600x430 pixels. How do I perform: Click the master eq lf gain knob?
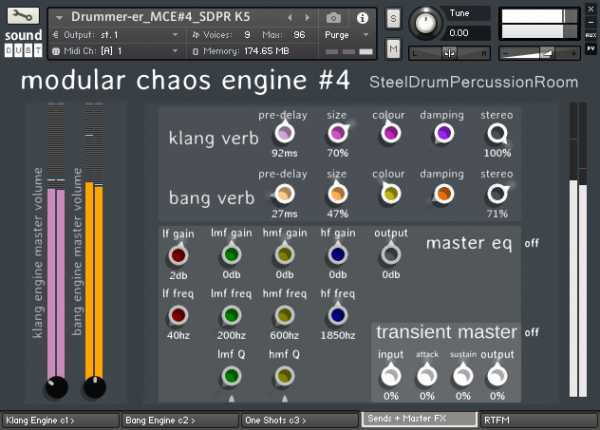point(179,255)
